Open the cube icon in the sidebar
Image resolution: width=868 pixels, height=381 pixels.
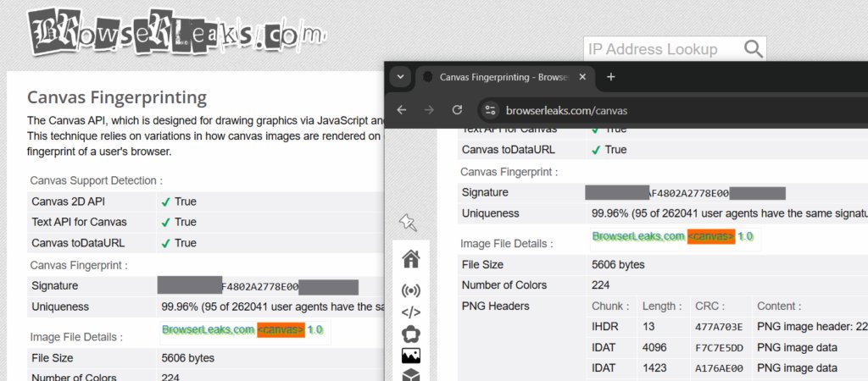[411, 375]
